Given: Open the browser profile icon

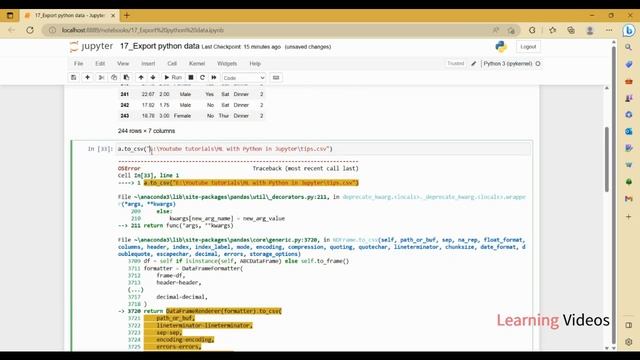Looking at the screenshot, I should pos(590,30).
